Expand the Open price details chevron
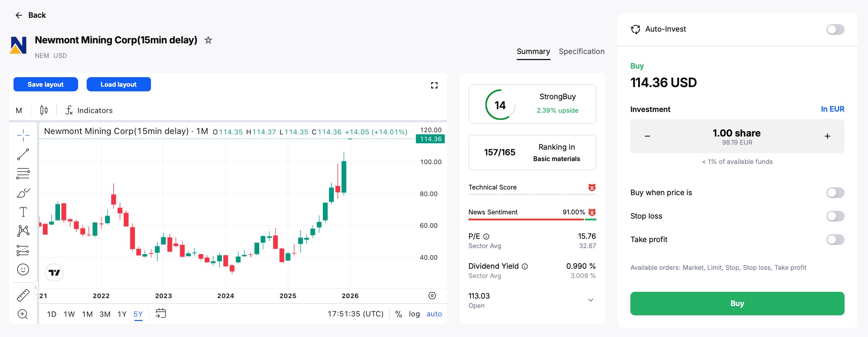Image resolution: width=868 pixels, height=337 pixels. point(591,300)
